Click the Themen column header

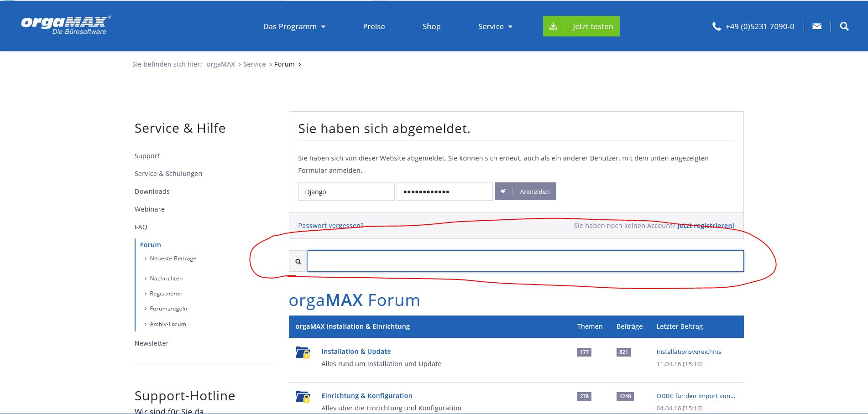(590, 326)
